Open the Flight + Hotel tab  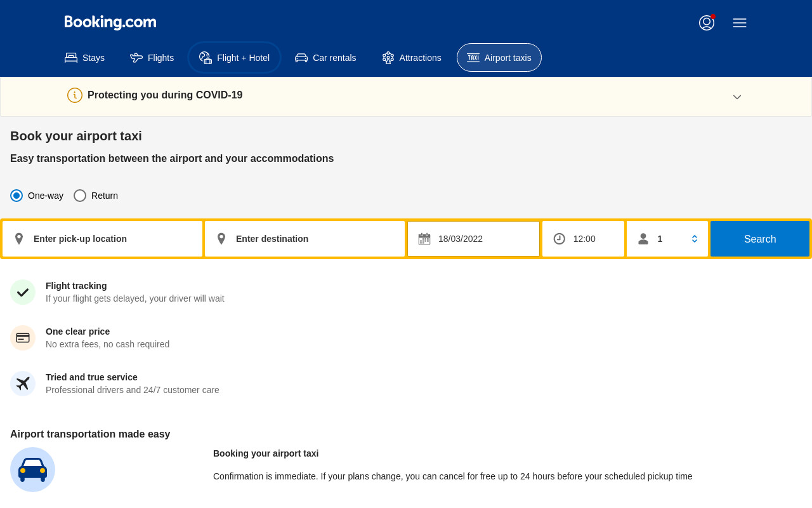(235, 58)
